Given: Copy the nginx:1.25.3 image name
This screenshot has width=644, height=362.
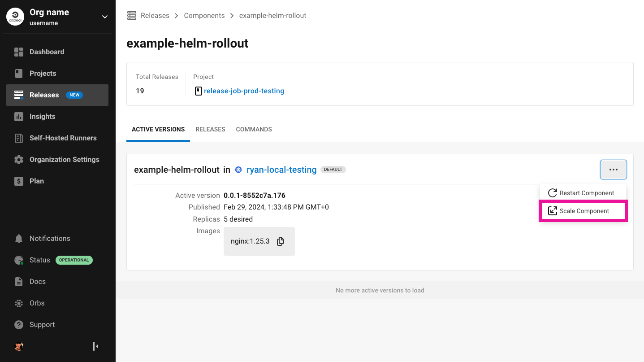Looking at the screenshot, I should point(281,241).
